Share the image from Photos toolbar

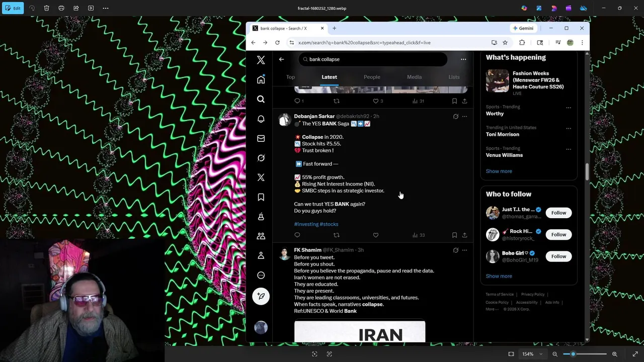tap(76, 8)
